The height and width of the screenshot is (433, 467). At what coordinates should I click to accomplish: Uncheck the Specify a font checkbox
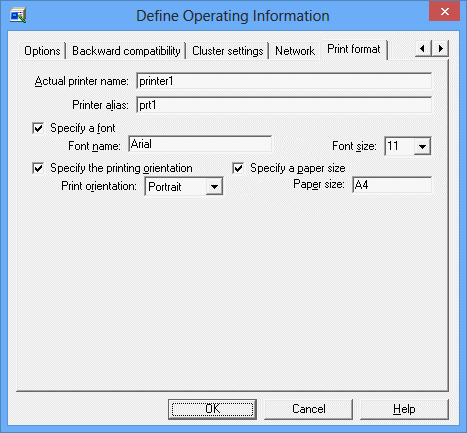[x=38, y=128]
